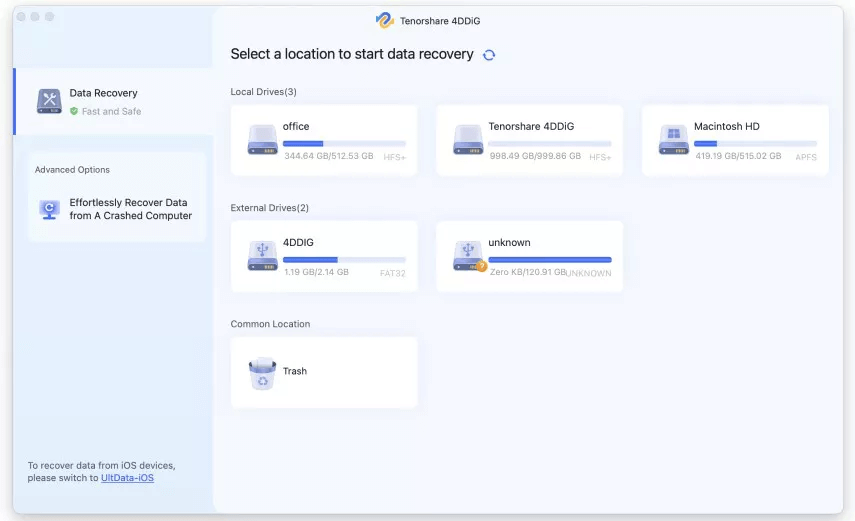Click the unknown drive full usage bar
Image resolution: width=855 pixels, height=521 pixels.
(550, 260)
